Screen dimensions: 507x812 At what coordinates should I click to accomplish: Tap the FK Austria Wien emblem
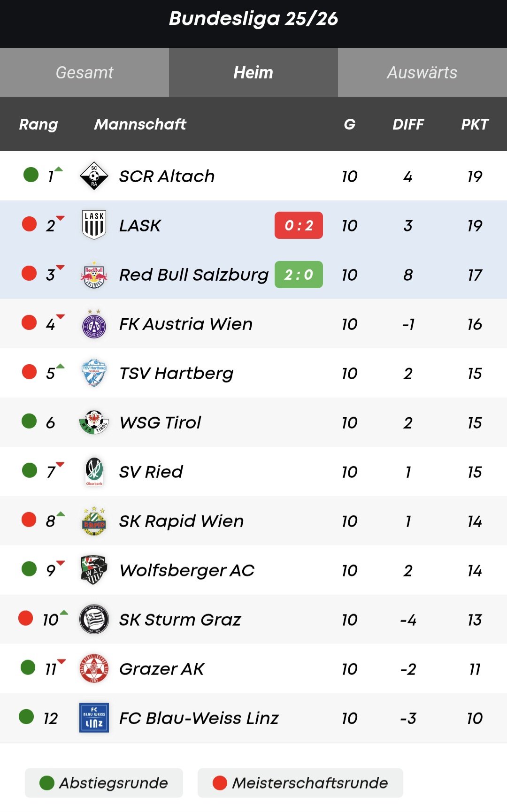click(94, 324)
